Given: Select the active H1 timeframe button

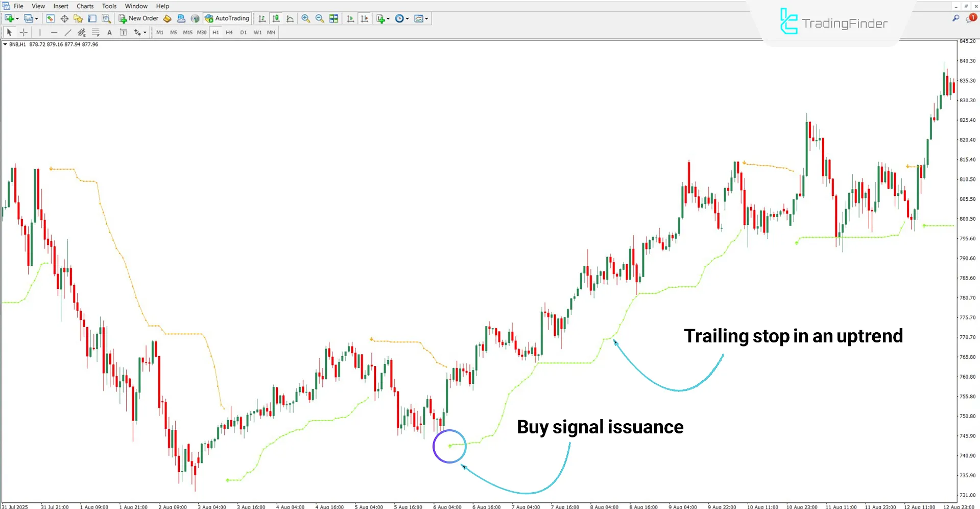Looking at the screenshot, I should click(x=216, y=32).
